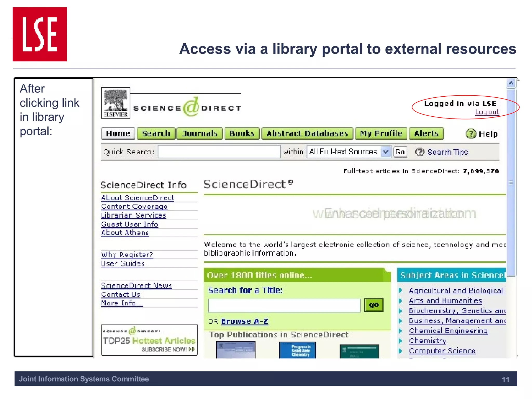
Task: Open the User Guides link
Action: [x=123, y=264]
